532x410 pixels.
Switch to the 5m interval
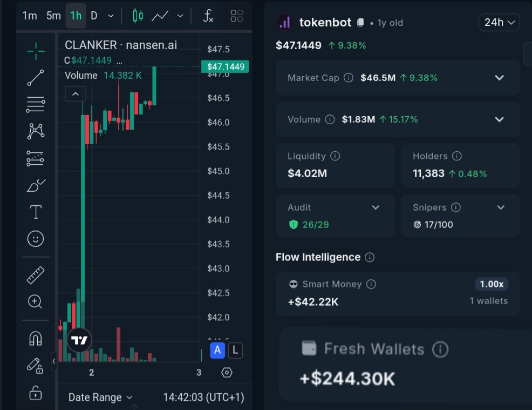(53, 16)
